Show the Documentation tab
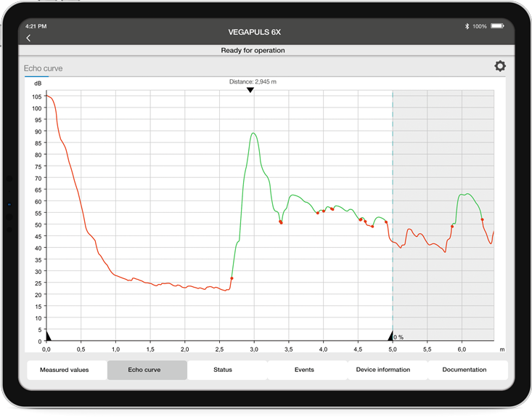532x417 pixels. pyautogui.click(x=465, y=370)
